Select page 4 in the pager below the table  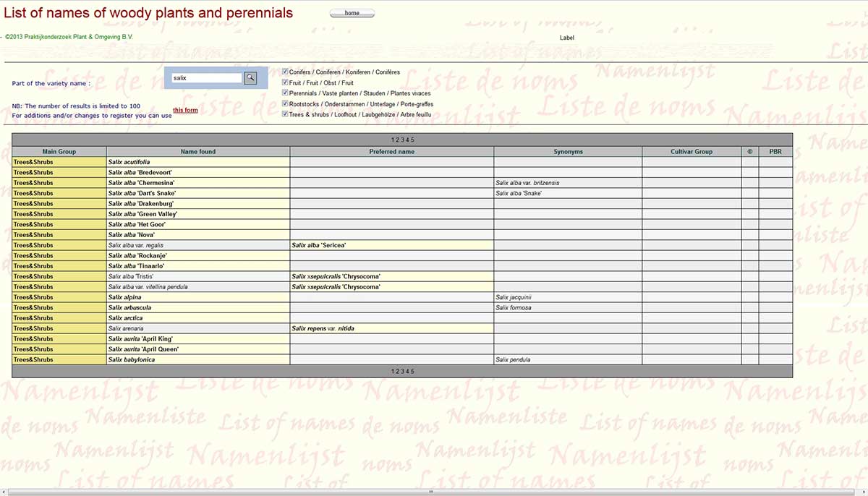(x=407, y=371)
